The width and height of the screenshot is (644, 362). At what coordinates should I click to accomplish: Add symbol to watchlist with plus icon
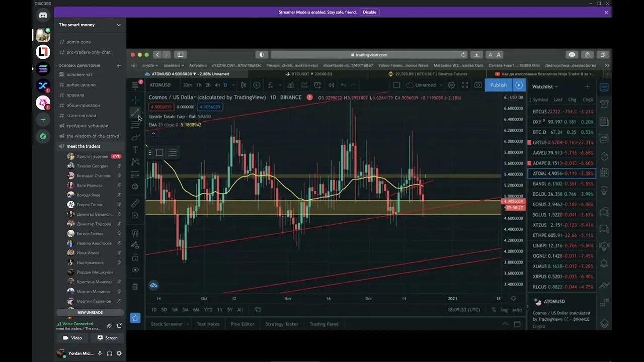(587, 86)
